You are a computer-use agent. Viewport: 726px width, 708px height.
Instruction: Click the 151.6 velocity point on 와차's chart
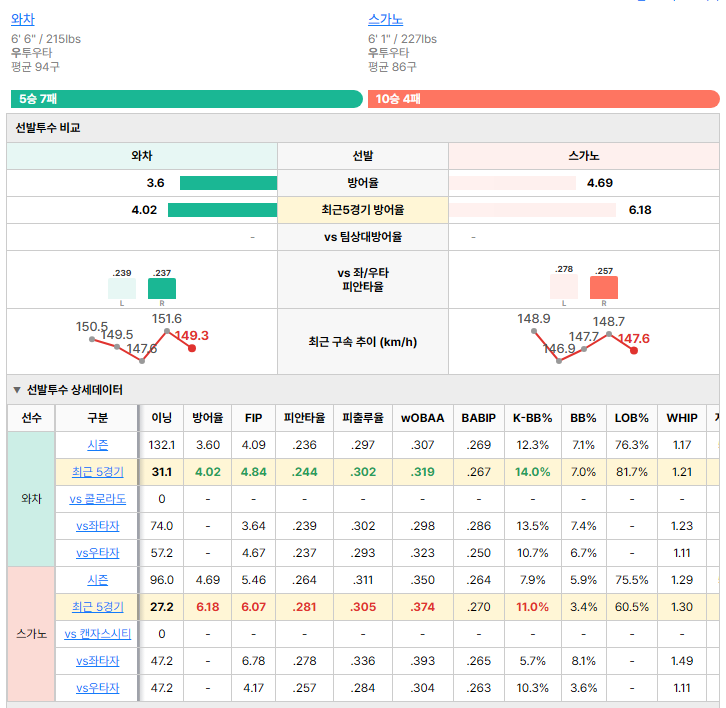point(167,331)
